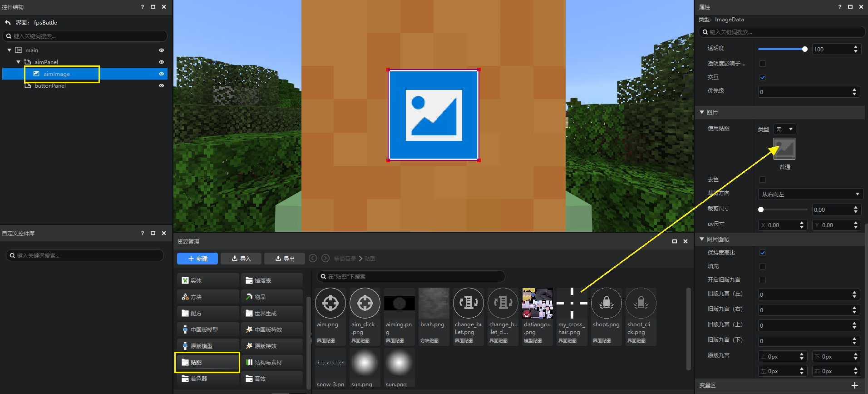Collapse the aimPanel tree node
Viewport: 868px width, 394px height.
tap(18, 62)
